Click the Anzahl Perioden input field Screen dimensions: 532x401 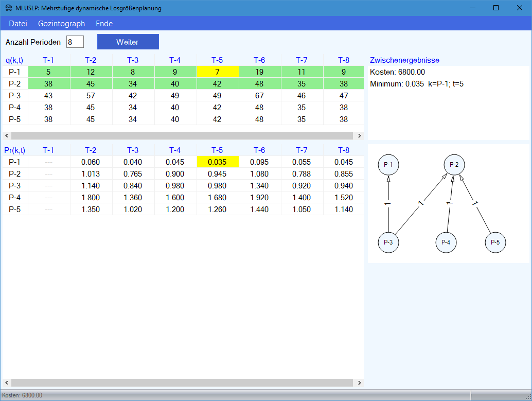[75, 42]
